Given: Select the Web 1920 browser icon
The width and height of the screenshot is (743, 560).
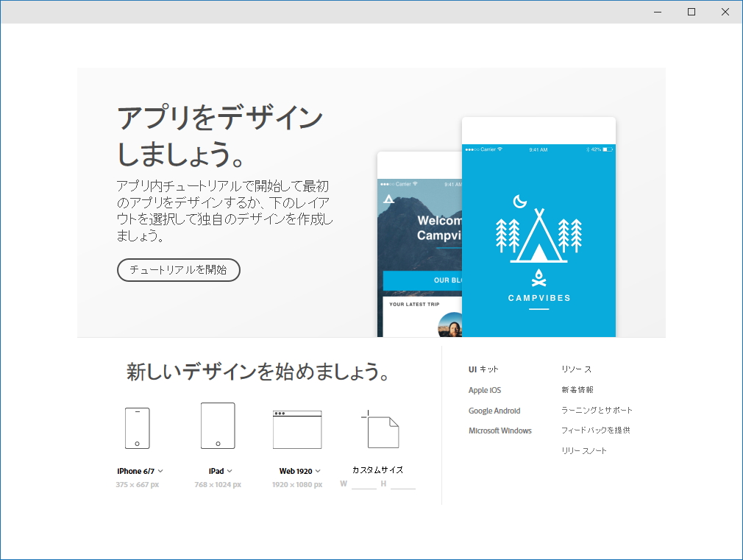Looking at the screenshot, I should 297,429.
